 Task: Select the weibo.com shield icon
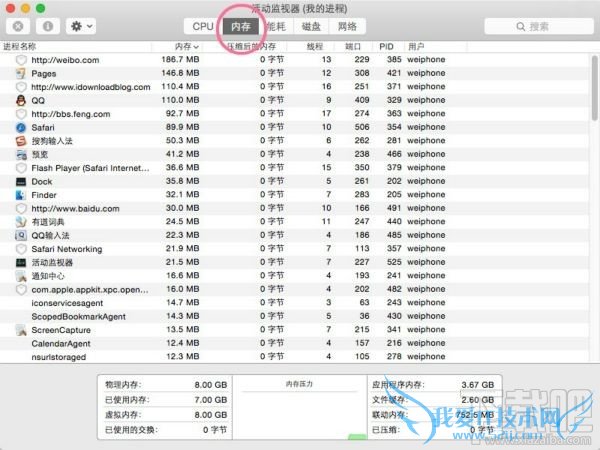(x=21, y=60)
